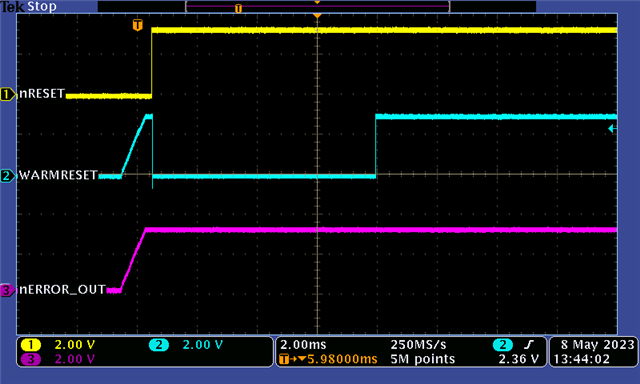Screen dimensions: 640x384
Task: Click the magenta channel 3 badge in the readout
Action: [x=31, y=359]
